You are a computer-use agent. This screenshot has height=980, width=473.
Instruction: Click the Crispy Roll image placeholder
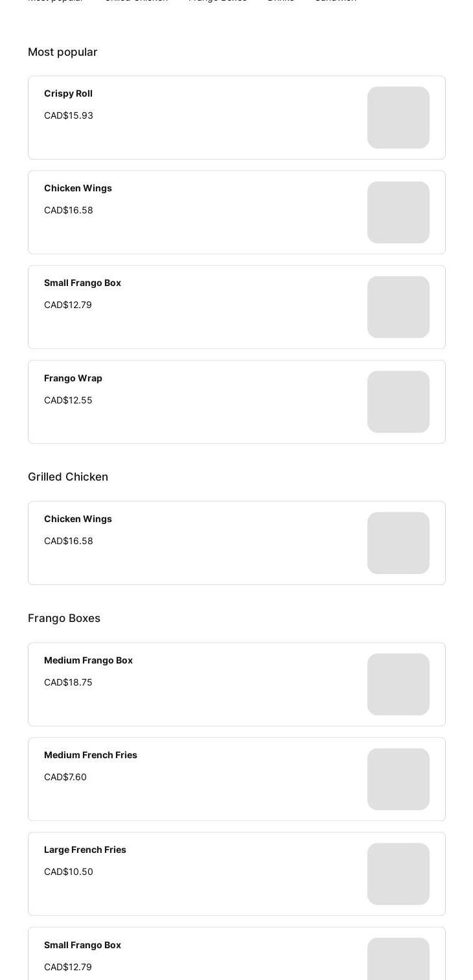pyautogui.click(x=398, y=117)
